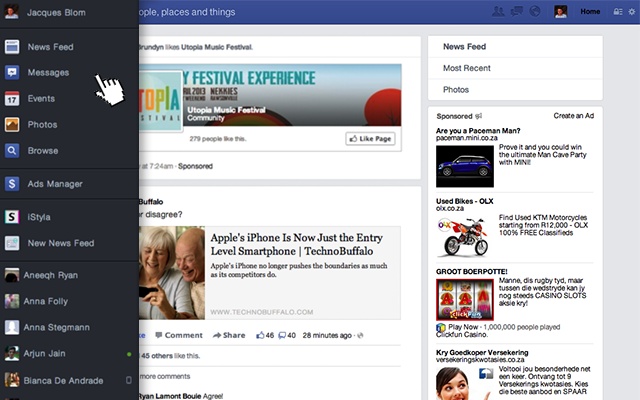The width and height of the screenshot is (640, 400).
Task: Click the profile picture in top bar
Action: [x=561, y=11]
